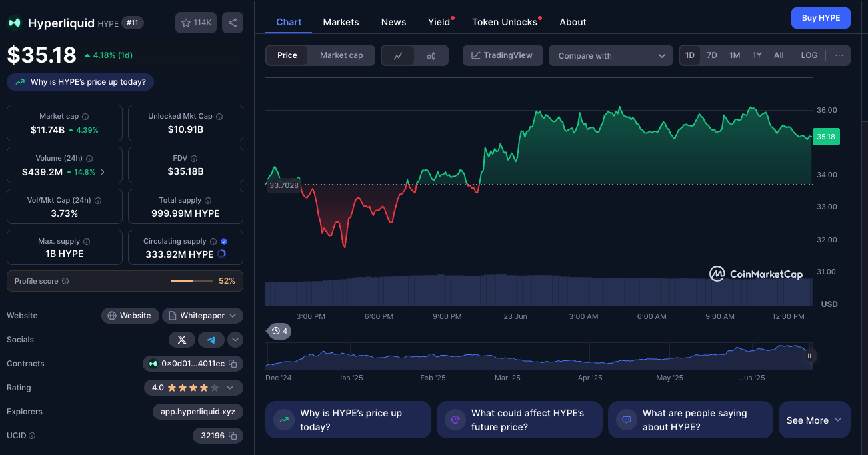This screenshot has height=455, width=868.
Task: Expand the Rating 4.0 dropdown
Action: pos(193,388)
